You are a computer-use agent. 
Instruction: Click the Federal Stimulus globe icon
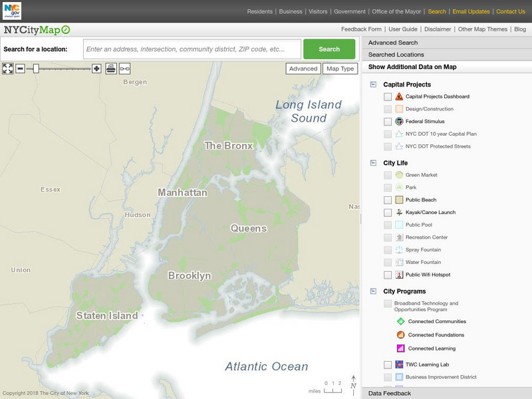(398, 121)
